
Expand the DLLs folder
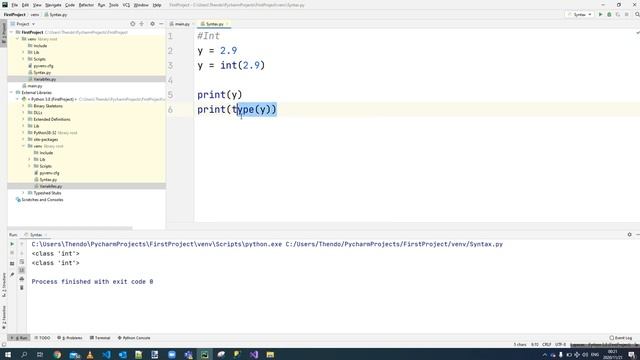(24, 113)
